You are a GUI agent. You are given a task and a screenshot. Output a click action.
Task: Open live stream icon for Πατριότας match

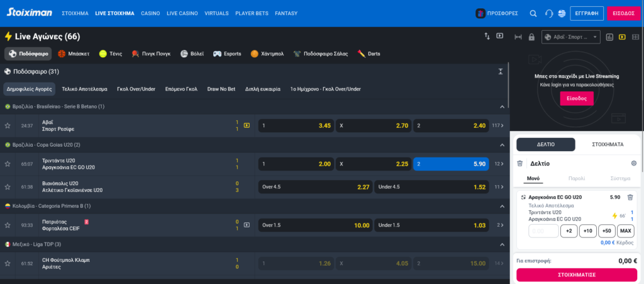click(x=247, y=225)
